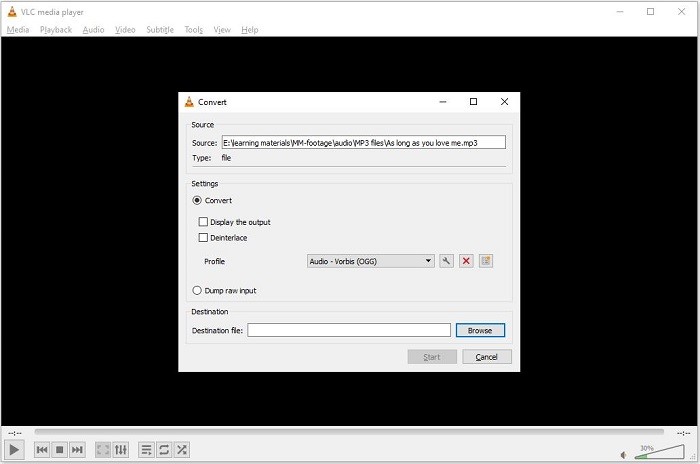Toggle shuffle random playback icon
The width and height of the screenshot is (700, 464).
click(182, 450)
